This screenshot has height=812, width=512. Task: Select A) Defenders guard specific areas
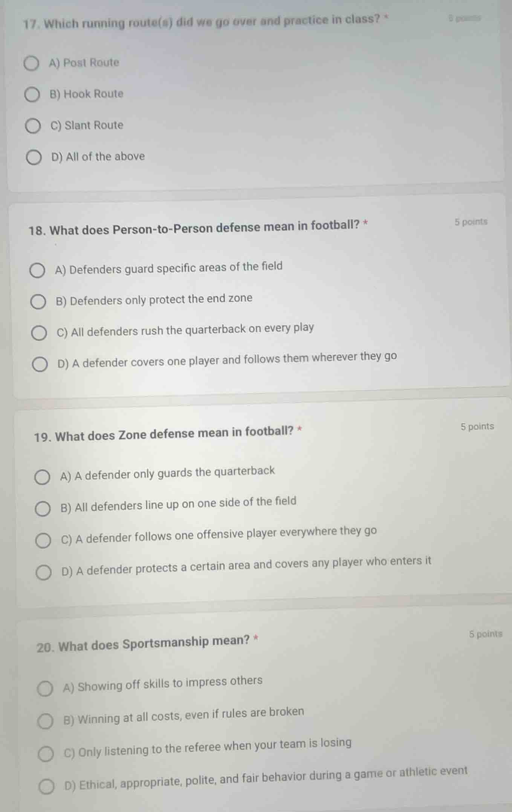(x=38, y=270)
